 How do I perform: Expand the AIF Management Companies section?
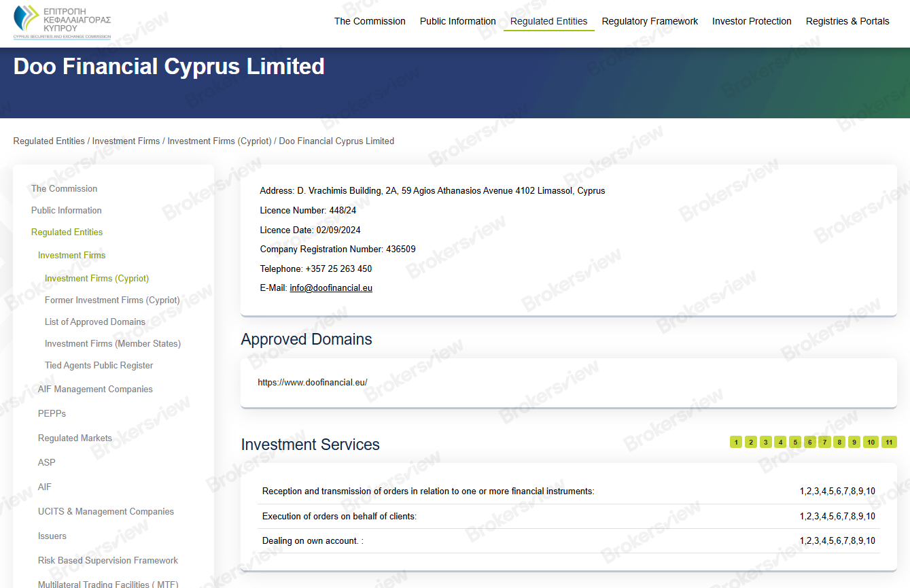pos(95,389)
